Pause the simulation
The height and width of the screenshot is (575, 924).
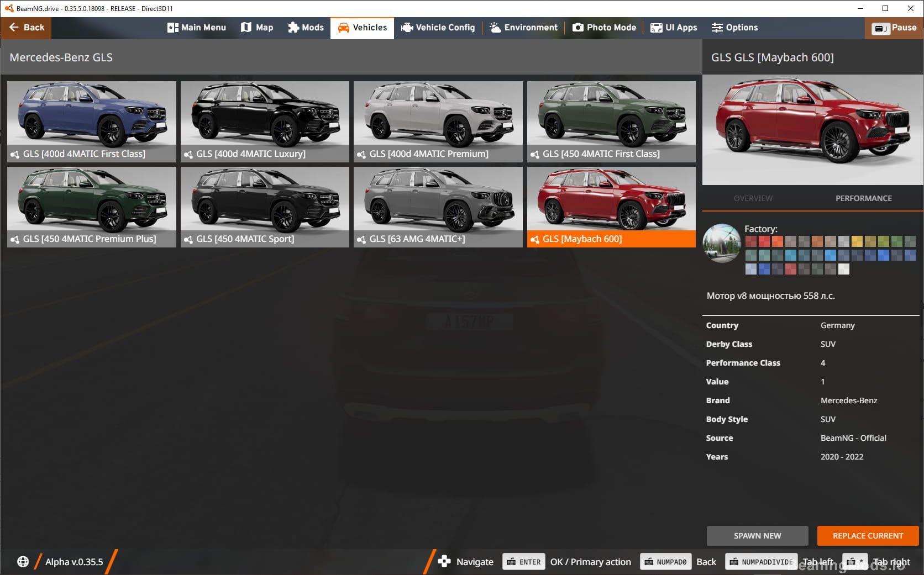pos(894,28)
